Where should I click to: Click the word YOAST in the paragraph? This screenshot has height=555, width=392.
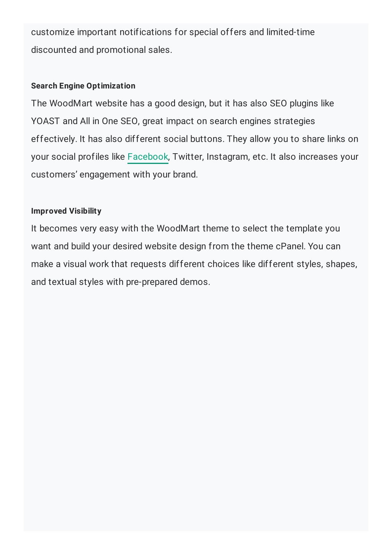tap(46, 121)
